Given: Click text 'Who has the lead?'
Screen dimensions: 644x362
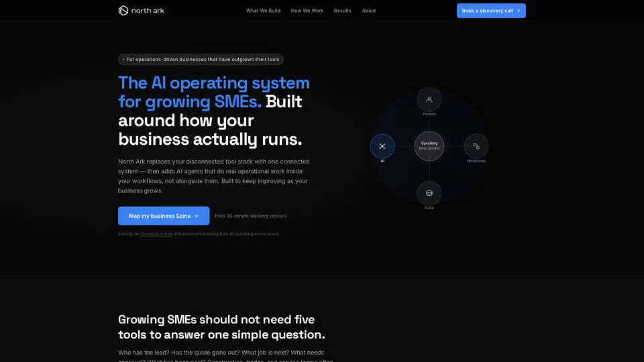Looking at the screenshot, I should [144, 353].
